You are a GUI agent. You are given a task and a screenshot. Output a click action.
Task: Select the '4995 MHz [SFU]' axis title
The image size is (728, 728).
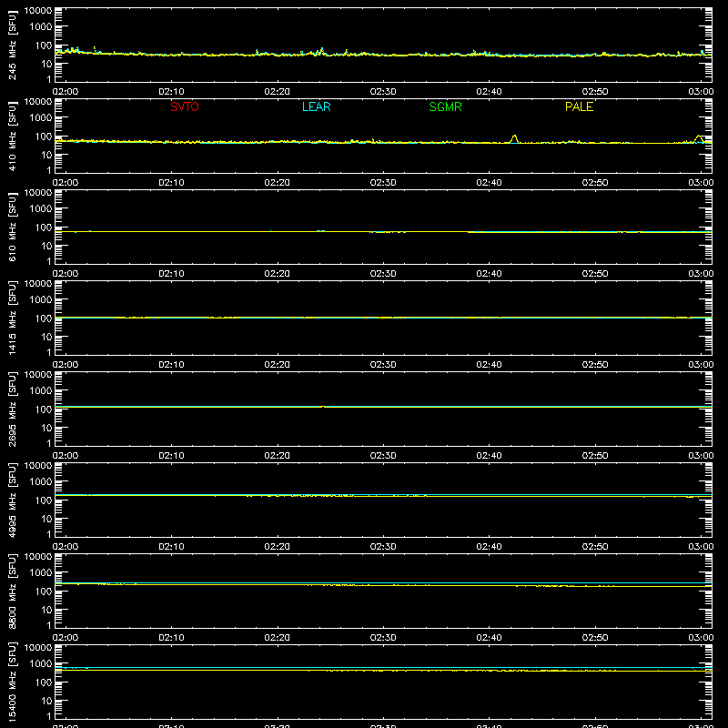[x=12, y=500]
